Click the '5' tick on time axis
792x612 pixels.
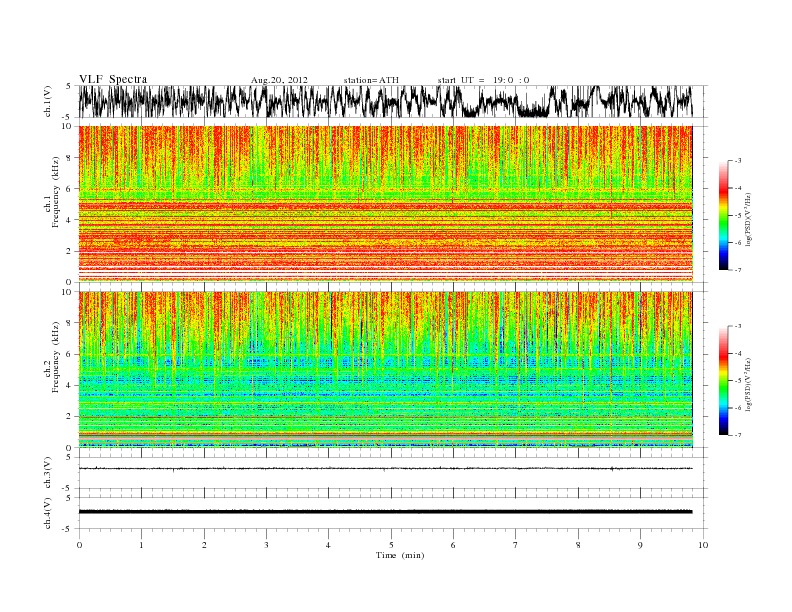391,545
